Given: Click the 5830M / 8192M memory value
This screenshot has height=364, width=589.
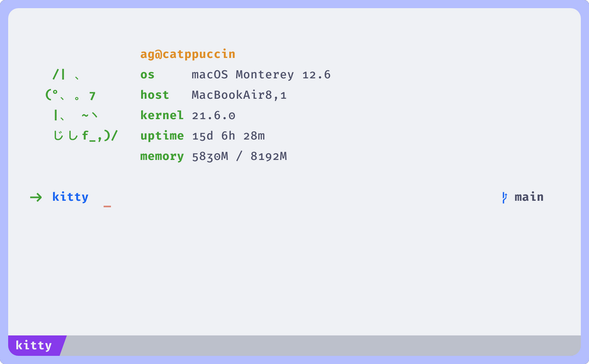Looking at the screenshot, I should point(239,156).
